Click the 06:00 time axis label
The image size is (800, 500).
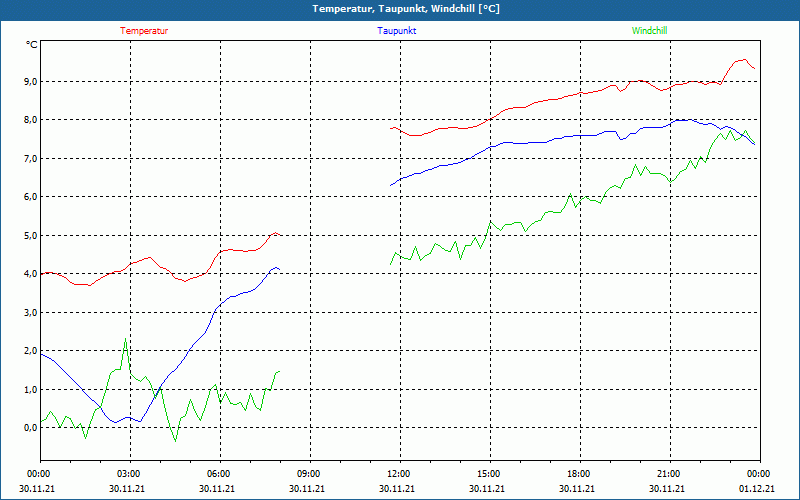click(218, 474)
